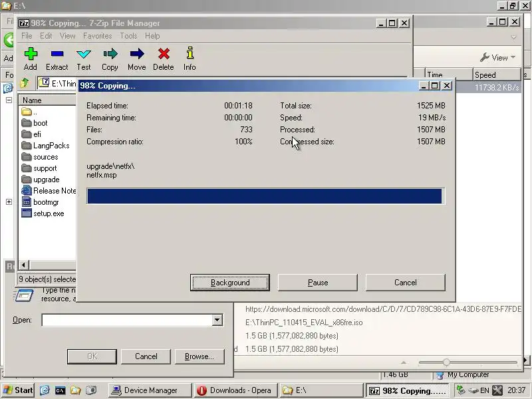Select the bootmgr file
Viewport: 532px width, 399px height.
40,202
